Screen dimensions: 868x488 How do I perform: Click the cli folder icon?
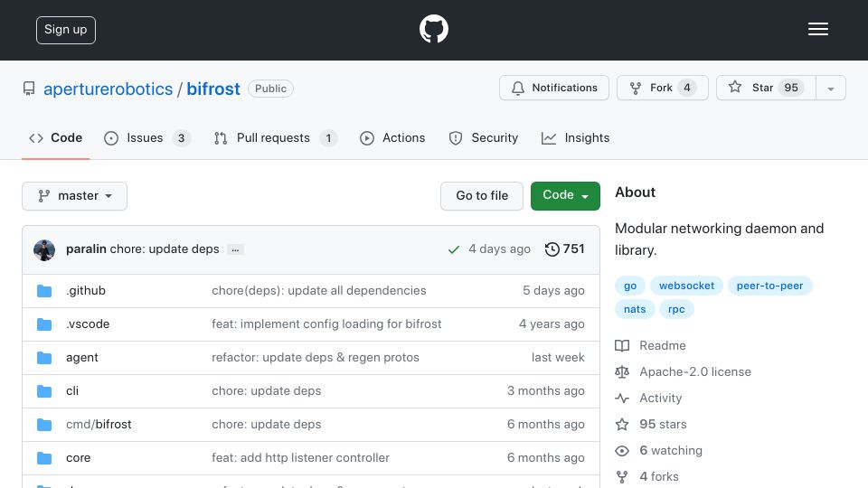pos(44,391)
